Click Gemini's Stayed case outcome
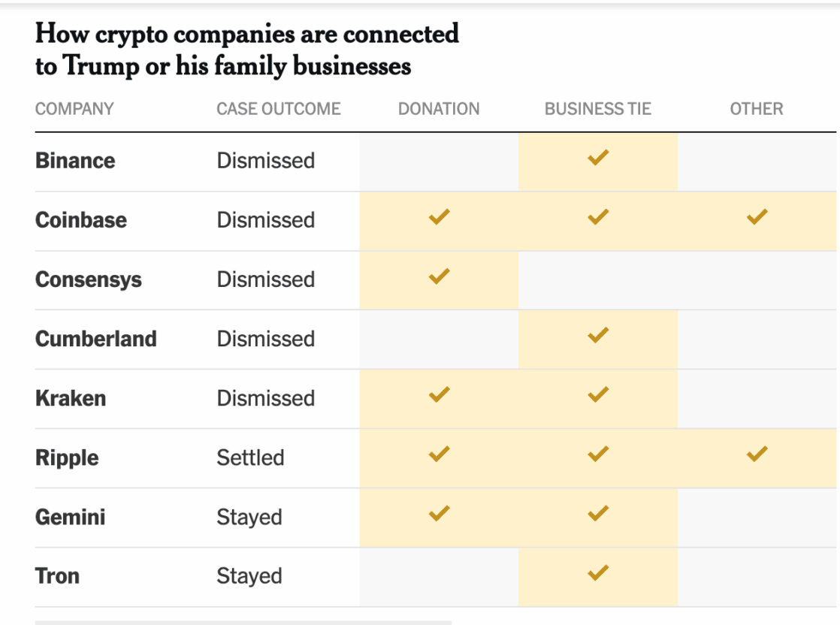 (x=249, y=518)
